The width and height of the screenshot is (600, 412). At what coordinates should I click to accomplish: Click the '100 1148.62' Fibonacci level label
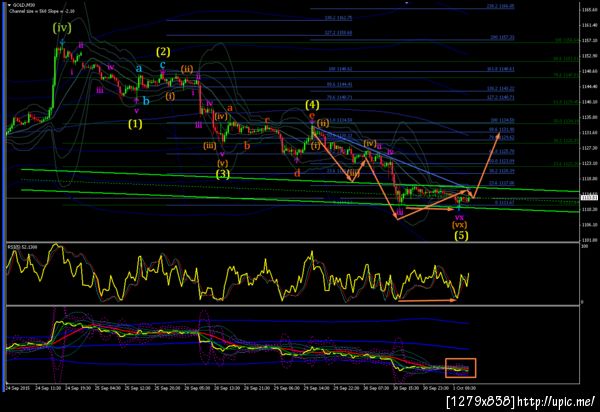(340, 69)
